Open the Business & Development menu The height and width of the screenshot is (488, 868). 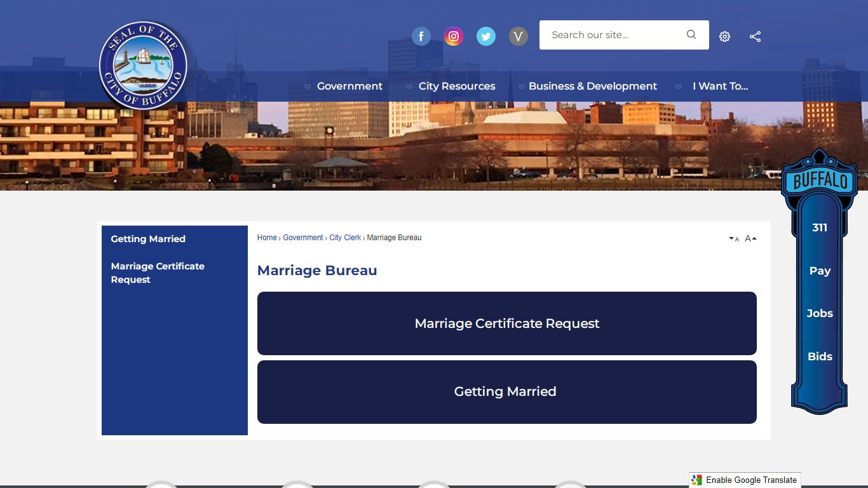pyautogui.click(x=593, y=86)
